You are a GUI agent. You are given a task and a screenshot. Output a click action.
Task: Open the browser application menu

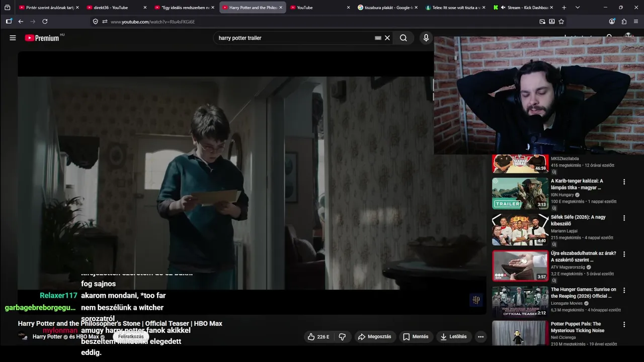coord(636,22)
